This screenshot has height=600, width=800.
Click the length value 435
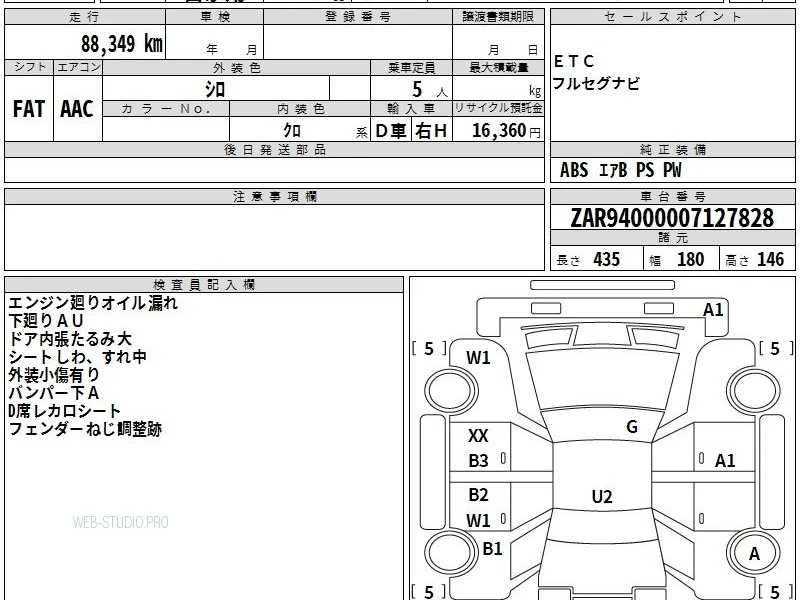pyautogui.click(x=606, y=259)
